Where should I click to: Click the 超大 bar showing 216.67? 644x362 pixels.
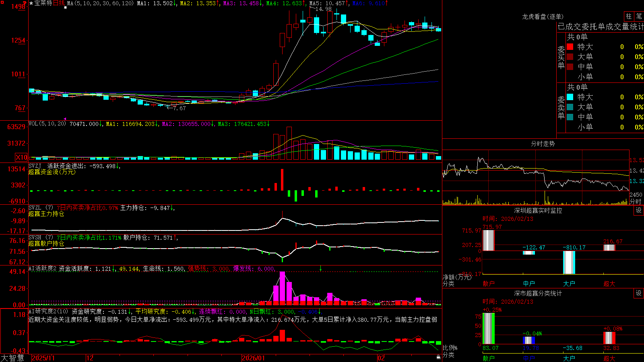click(609, 247)
